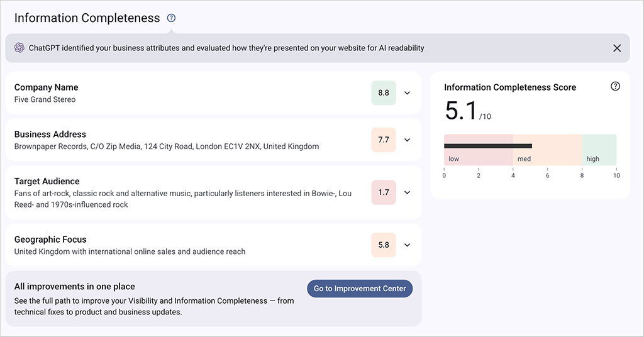This screenshot has width=644, height=337.
Task: Click the ChatGPT logo icon in banner
Action: point(19,48)
